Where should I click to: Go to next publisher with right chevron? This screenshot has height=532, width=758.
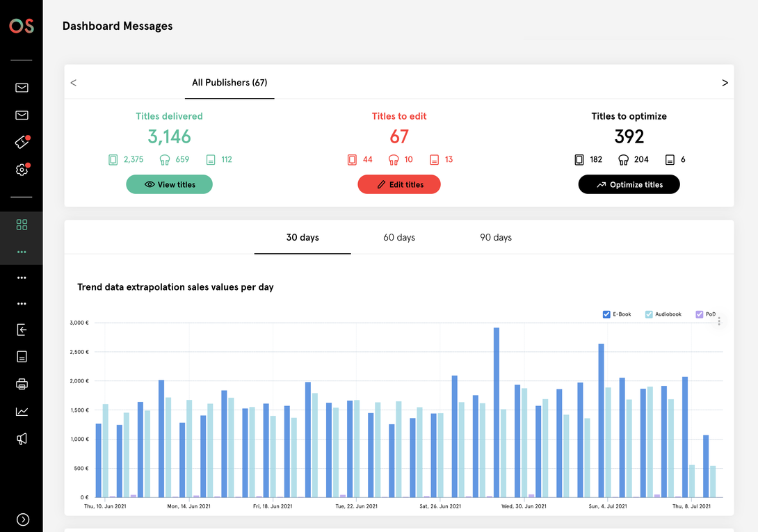click(725, 83)
